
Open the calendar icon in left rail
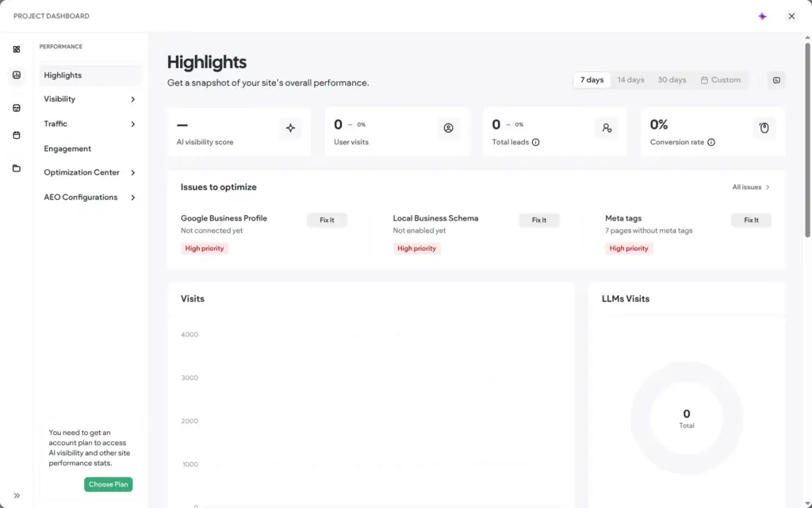click(17, 135)
